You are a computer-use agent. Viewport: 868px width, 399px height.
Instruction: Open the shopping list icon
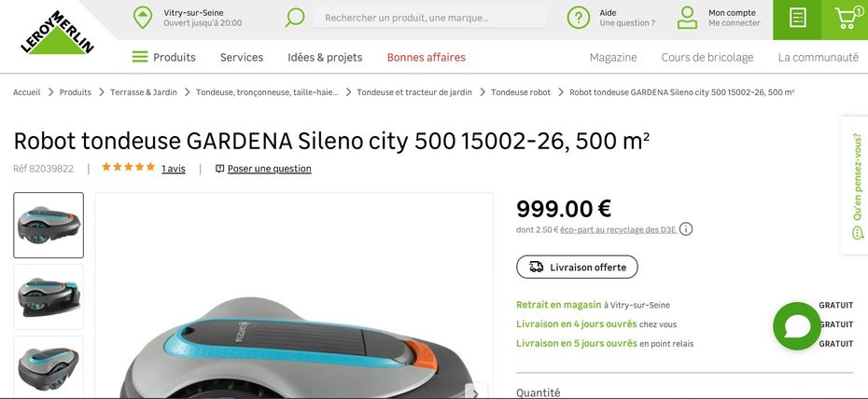pyautogui.click(x=797, y=19)
